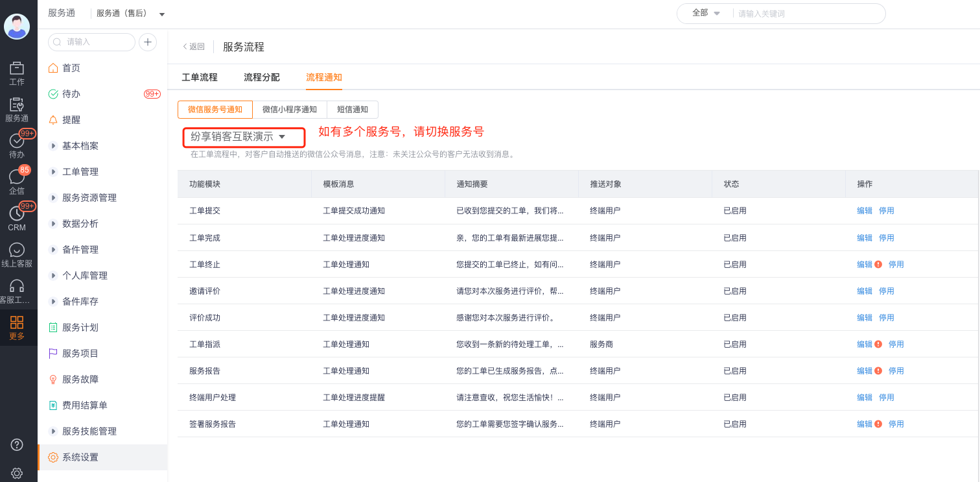Click the top keyword search input field
The width and height of the screenshot is (980, 482).
pyautogui.click(x=807, y=14)
